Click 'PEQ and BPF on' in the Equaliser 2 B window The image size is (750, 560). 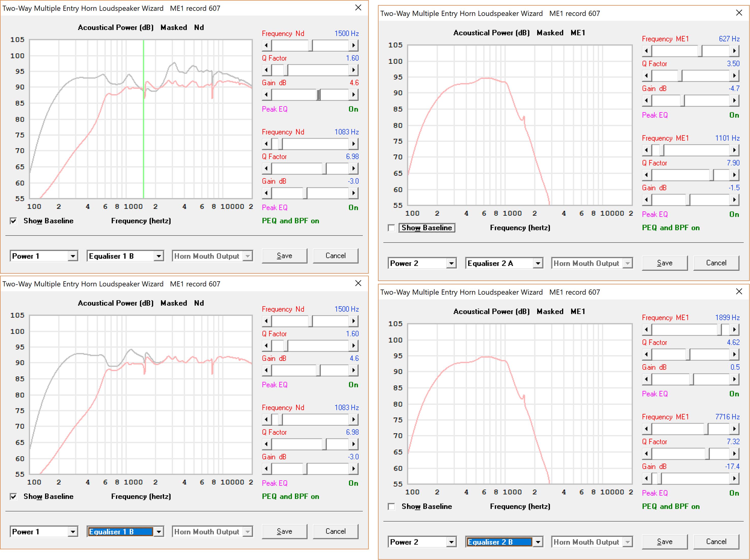(x=671, y=506)
